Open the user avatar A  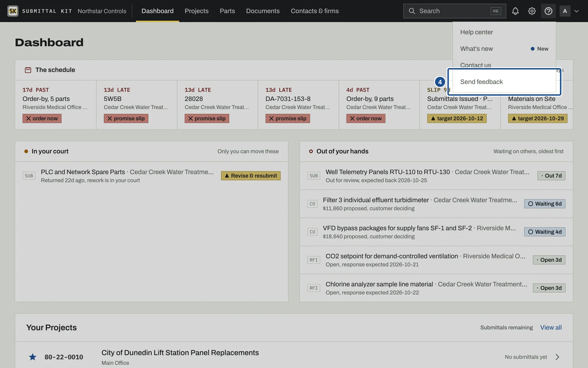click(565, 11)
